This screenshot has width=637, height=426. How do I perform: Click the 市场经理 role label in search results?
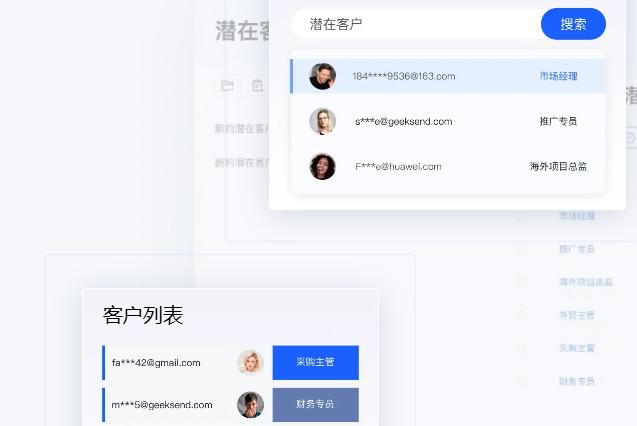click(559, 76)
